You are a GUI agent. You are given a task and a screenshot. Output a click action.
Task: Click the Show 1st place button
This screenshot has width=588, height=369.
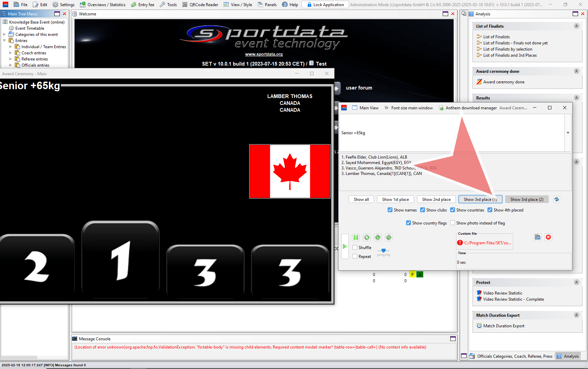pyautogui.click(x=395, y=200)
